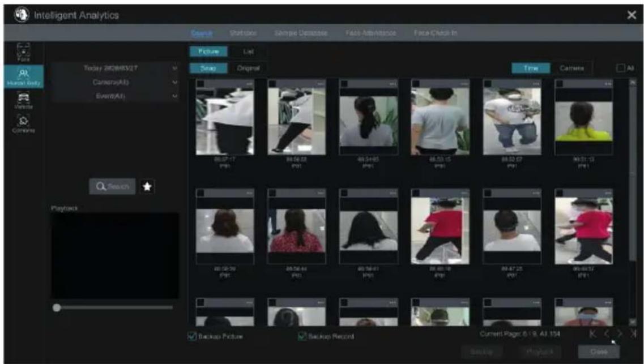The image size is (644, 364).
Task: Tick the All checkbox at top right
Action: point(621,68)
